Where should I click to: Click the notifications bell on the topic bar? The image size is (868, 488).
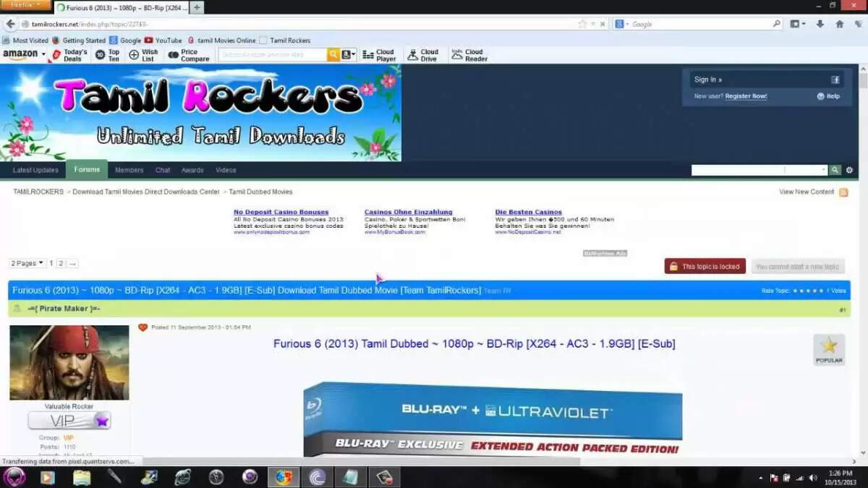16,309
